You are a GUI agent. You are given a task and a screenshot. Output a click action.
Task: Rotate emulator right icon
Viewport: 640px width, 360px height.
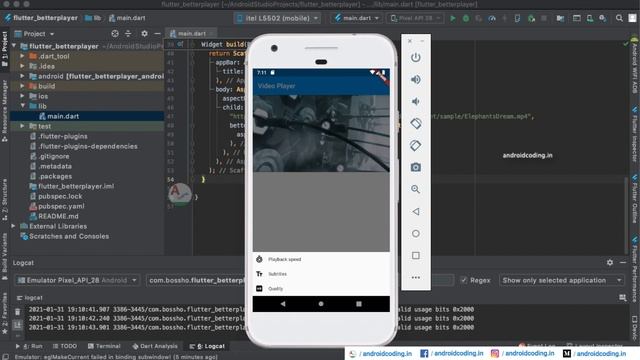tap(416, 145)
